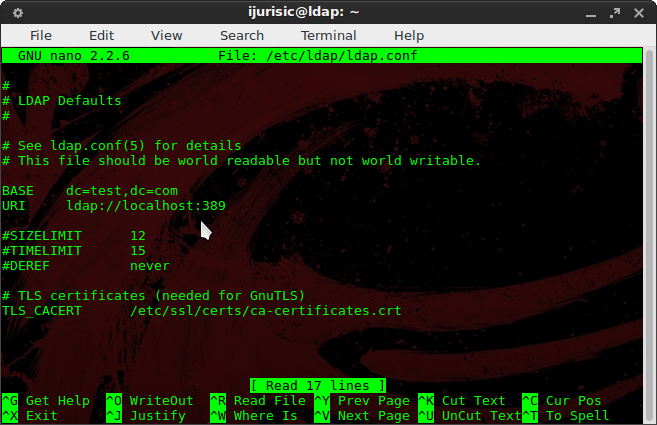
Task: Open the File menu
Action: pyautogui.click(x=41, y=36)
